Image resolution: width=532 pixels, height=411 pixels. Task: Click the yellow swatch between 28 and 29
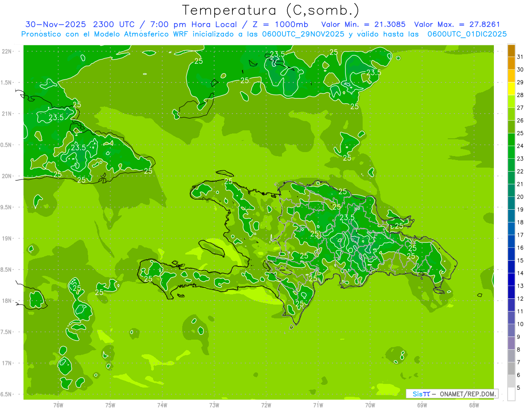point(511,89)
